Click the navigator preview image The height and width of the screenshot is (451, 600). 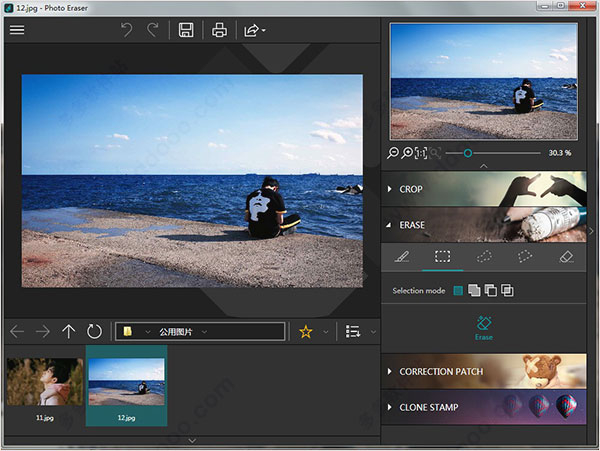tap(484, 81)
